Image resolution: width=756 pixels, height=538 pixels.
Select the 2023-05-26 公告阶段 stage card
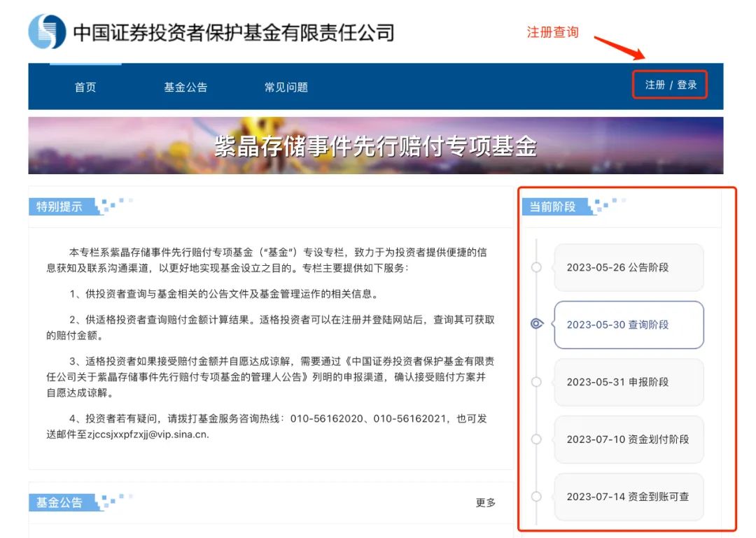click(x=629, y=267)
